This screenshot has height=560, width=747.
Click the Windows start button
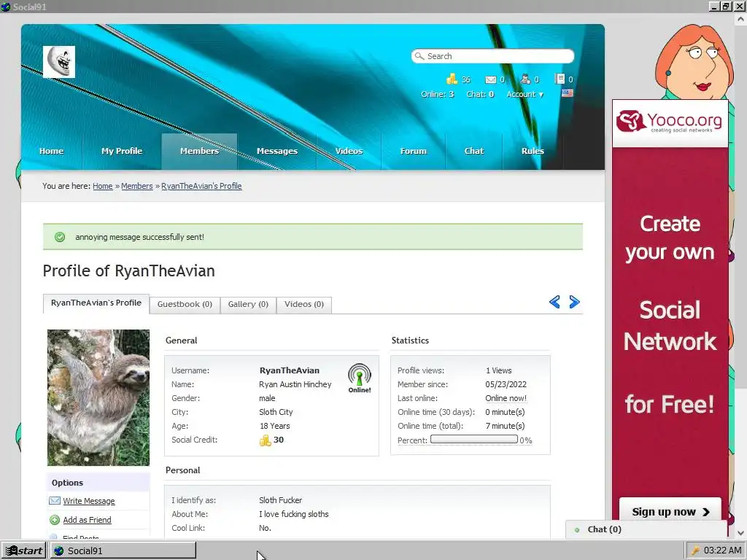coord(23,551)
